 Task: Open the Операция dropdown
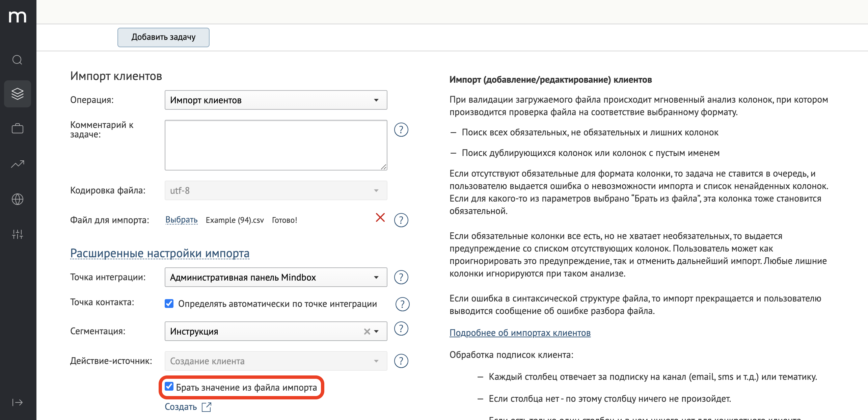276,100
